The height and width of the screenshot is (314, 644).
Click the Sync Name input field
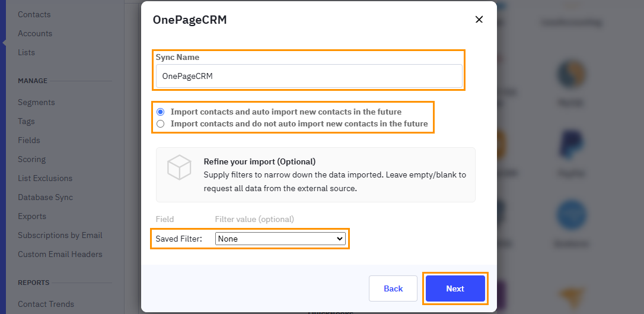tap(309, 76)
